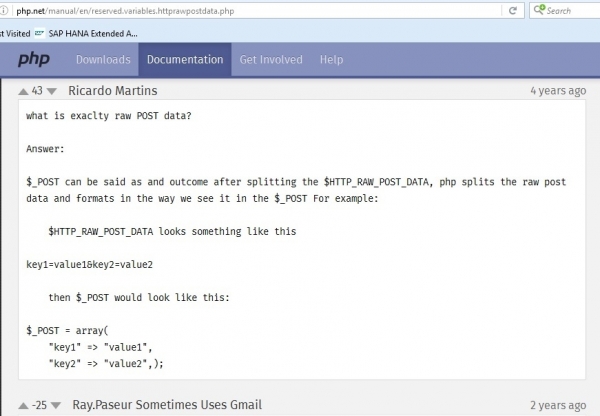Click the Ricardo Martins author name
The height and width of the screenshot is (416, 600).
pyautogui.click(x=113, y=91)
